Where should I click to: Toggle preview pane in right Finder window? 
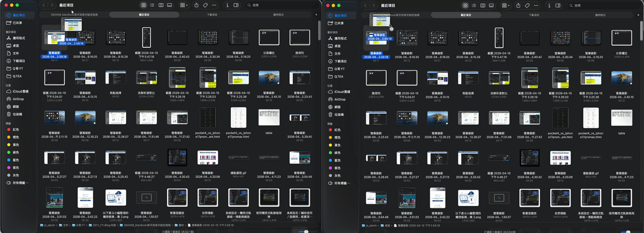click(558, 5)
